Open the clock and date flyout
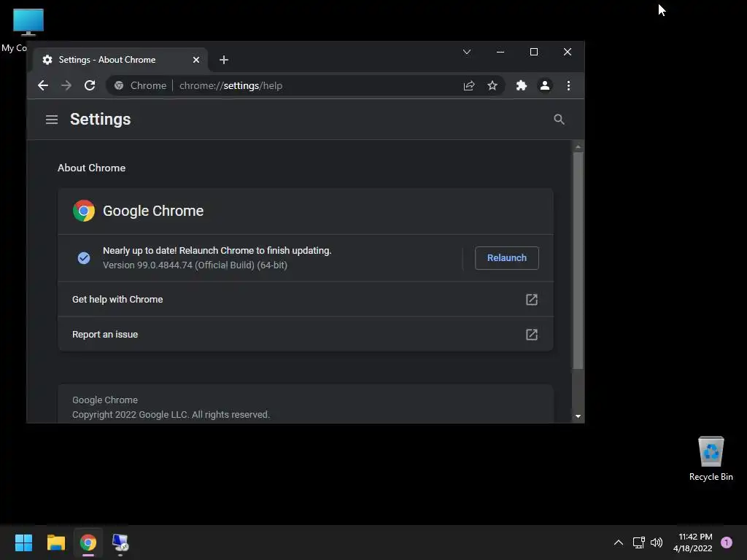 [693, 542]
